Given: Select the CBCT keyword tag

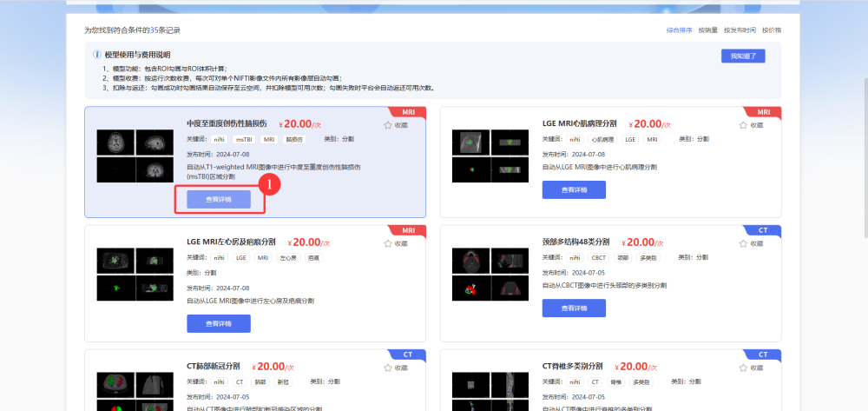Looking at the screenshot, I should tap(598, 258).
